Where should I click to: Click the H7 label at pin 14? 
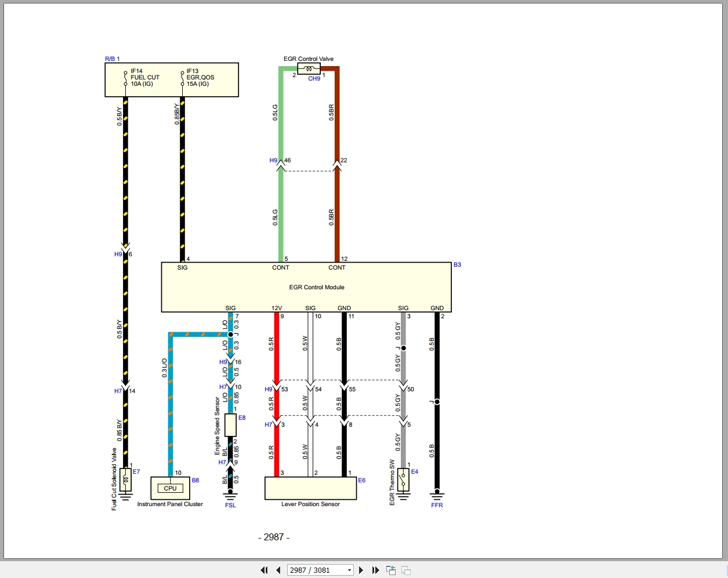(118, 391)
